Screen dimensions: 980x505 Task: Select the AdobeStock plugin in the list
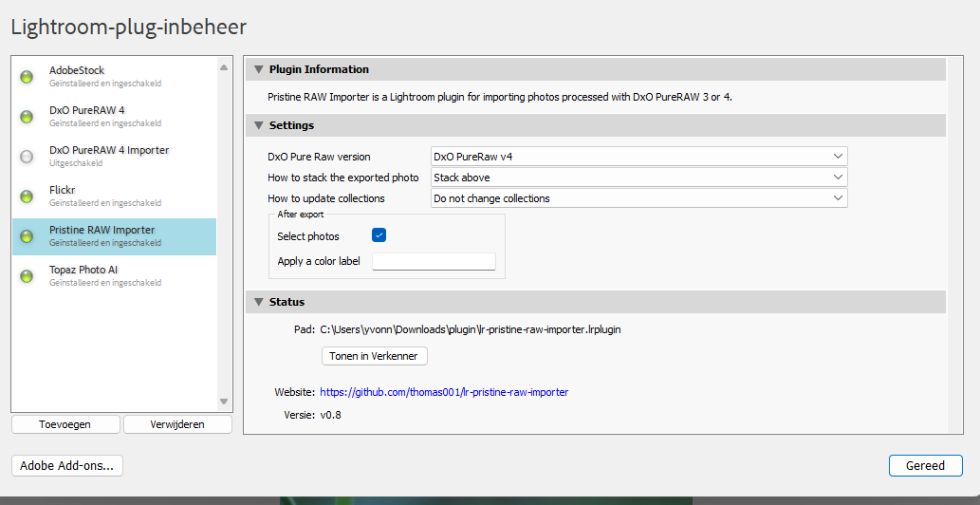pyautogui.click(x=115, y=76)
